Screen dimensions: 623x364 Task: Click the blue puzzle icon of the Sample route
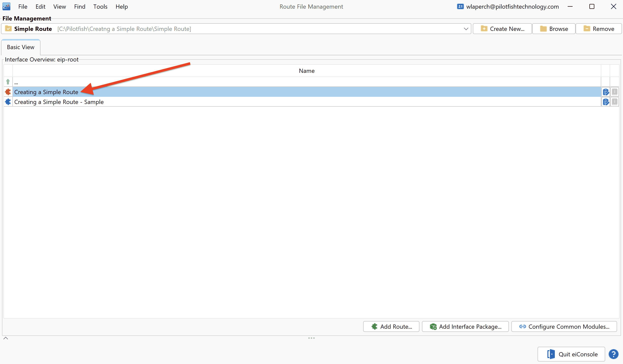click(8, 102)
